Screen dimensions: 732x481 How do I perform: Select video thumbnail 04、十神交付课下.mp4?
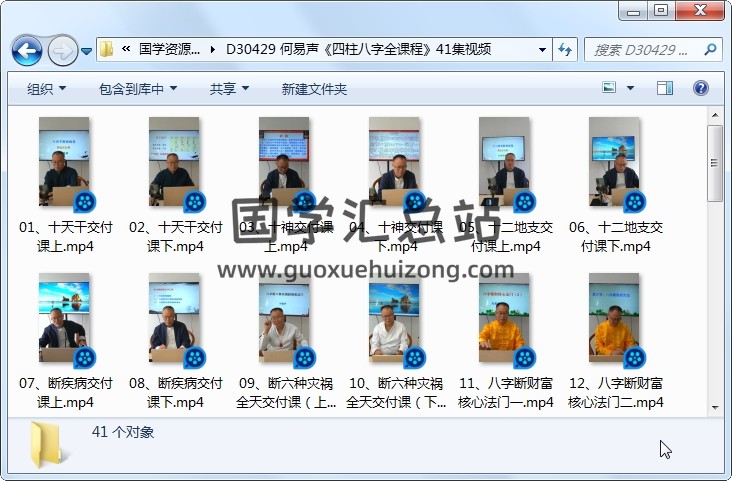(x=395, y=162)
